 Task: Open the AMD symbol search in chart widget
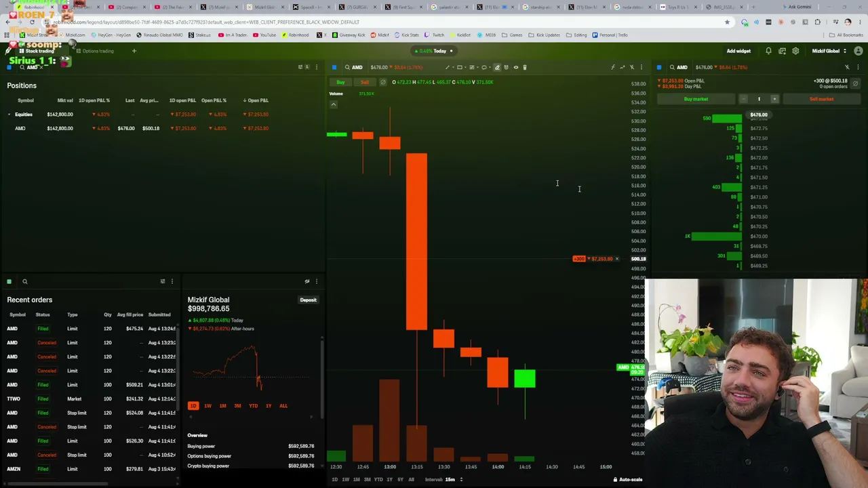pyautogui.click(x=353, y=67)
